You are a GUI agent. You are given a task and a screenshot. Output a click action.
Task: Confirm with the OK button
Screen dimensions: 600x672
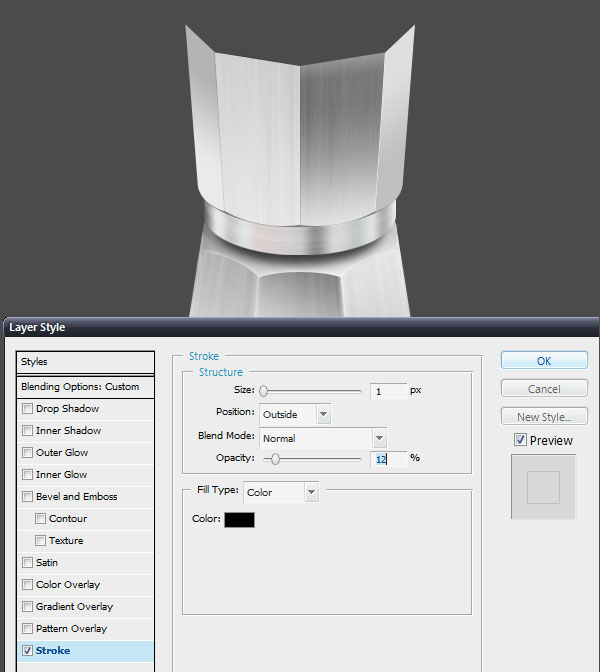pos(544,361)
